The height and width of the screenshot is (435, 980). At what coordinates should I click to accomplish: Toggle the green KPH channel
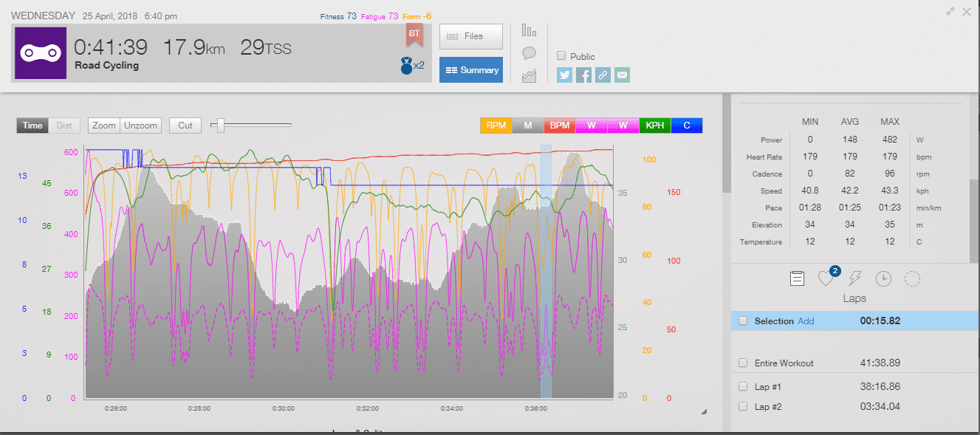(655, 126)
